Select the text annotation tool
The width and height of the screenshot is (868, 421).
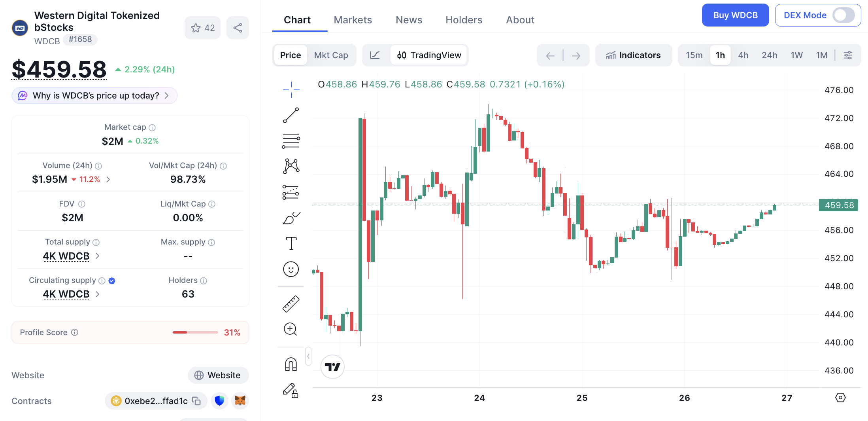(291, 243)
